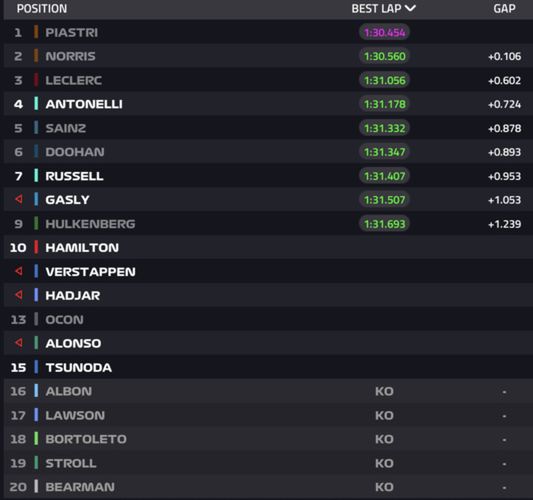Image resolution: width=533 pixels, height=500 pixels.
Task: Click the KO status for Albon
Action: [x=384, y=392]
